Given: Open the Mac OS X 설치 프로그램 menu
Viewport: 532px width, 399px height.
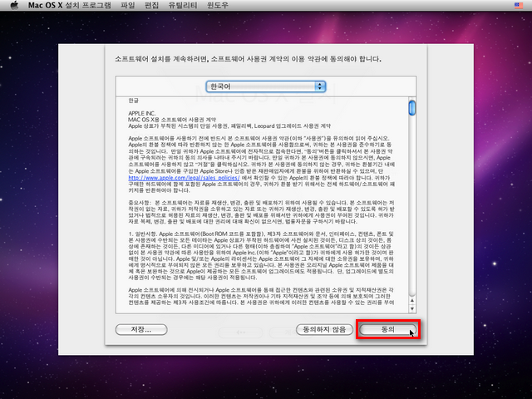Looking at the screenshot, I should [70, 6].
